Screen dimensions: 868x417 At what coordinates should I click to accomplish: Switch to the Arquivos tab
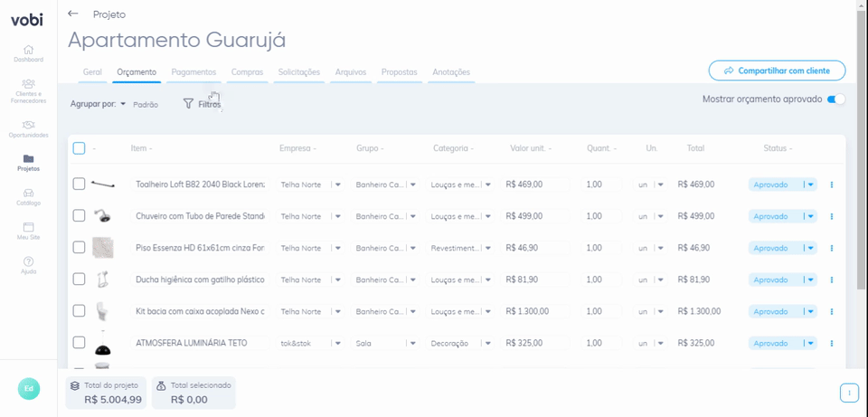[351, 72]
